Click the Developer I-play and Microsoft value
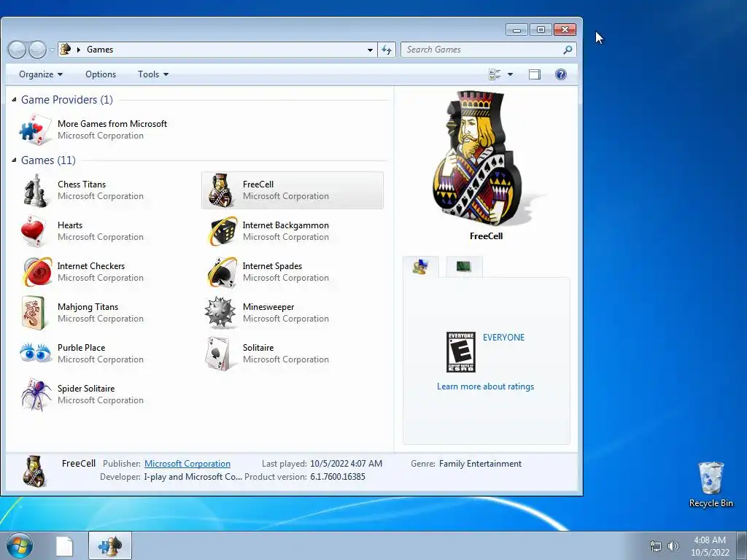 [x=193, y=477]
